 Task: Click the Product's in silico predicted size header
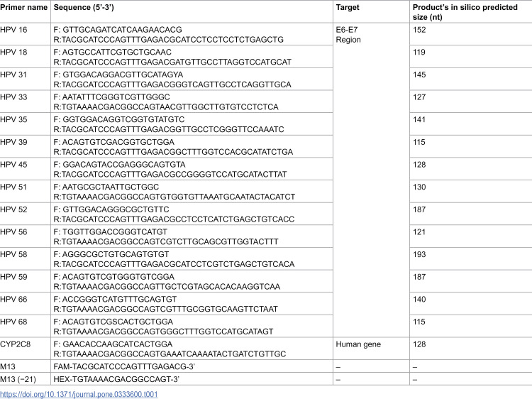(465, 12)
